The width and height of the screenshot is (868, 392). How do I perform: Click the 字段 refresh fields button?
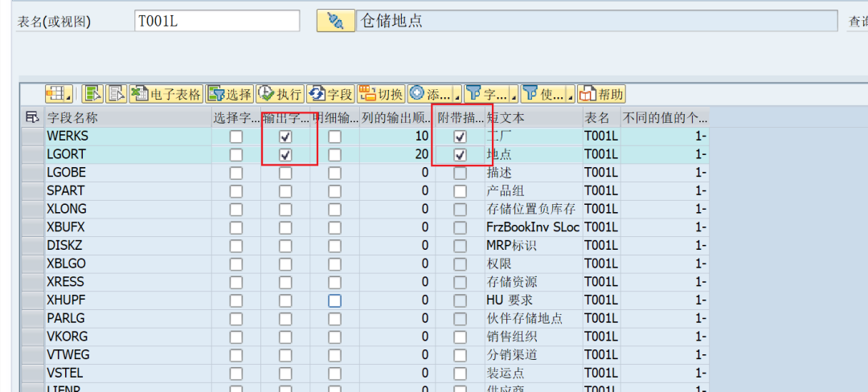point(330,94)
